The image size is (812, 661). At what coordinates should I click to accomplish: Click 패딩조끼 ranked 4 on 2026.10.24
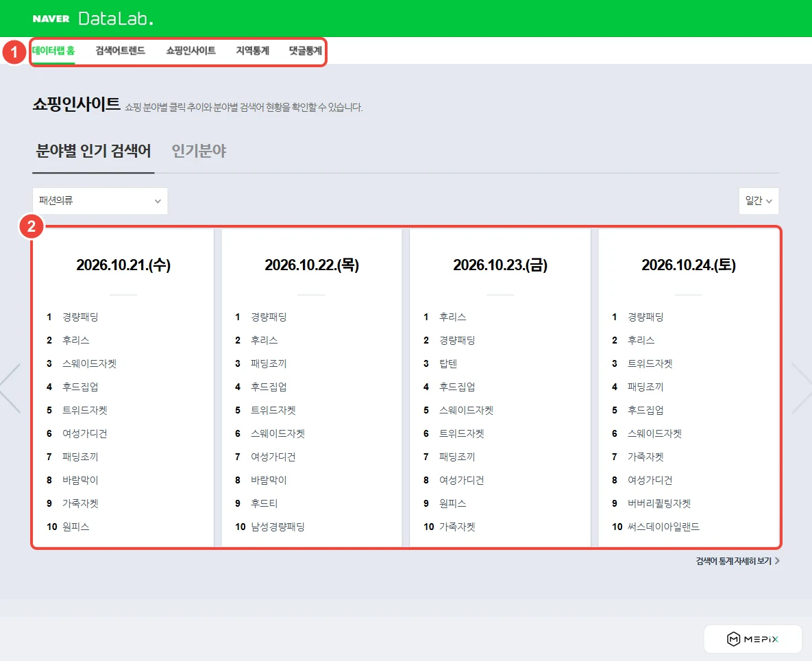645,387
